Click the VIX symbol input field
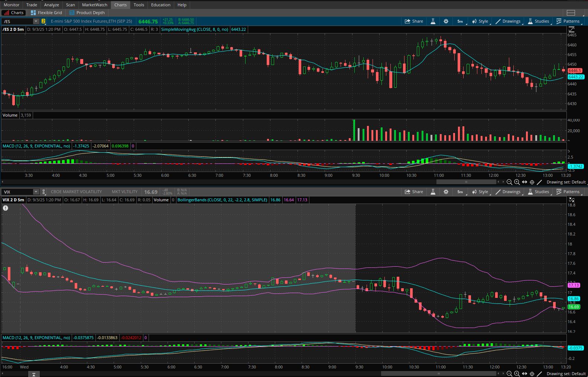Screen dimensions: 588x377 17,192
